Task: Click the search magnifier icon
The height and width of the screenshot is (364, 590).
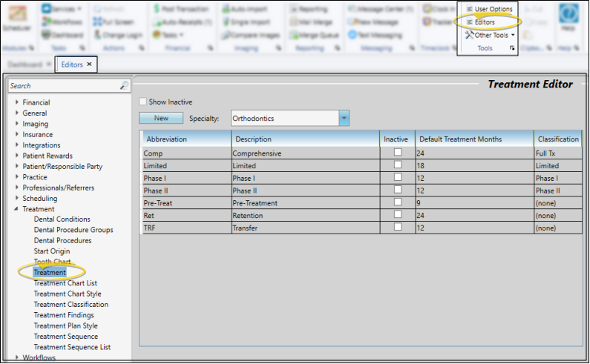Action: (124, 86)
